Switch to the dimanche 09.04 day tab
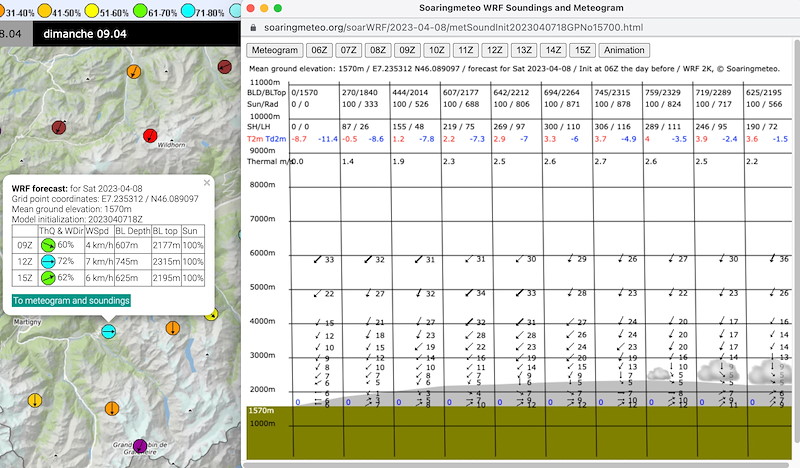Viewport: 800px width, 468px height. (83, 33)
